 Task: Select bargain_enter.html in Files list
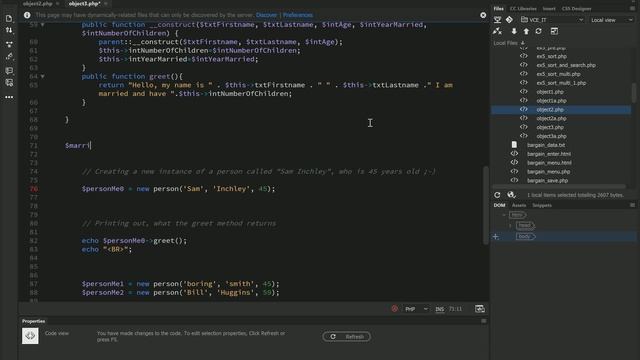(x=549, y=154)
